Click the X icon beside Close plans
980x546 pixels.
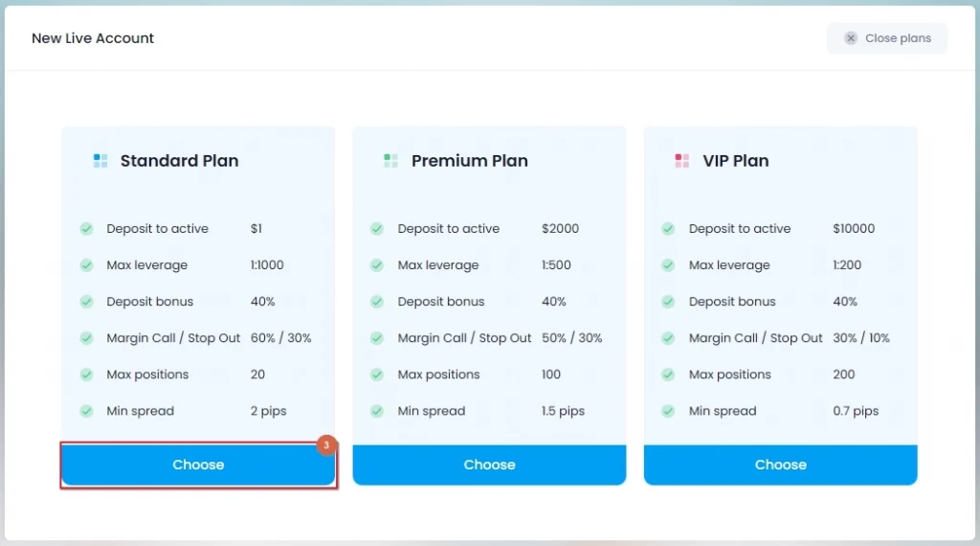coord(851,38)
